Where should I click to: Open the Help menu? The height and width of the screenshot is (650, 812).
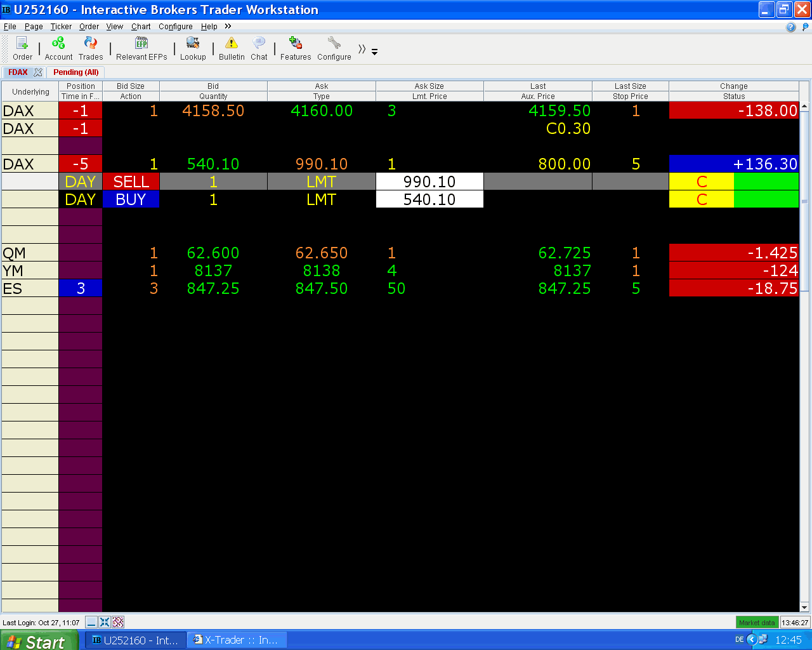coord(209,27)
